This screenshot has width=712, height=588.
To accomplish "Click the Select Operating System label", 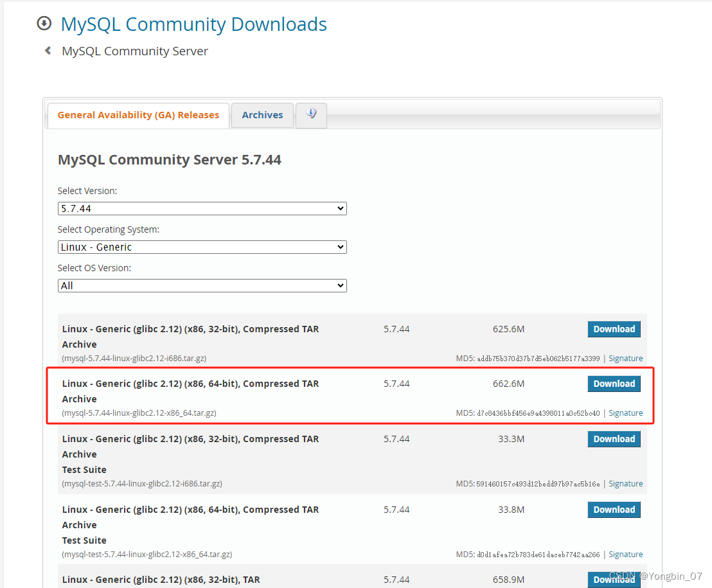I will [x=109, y=230].
